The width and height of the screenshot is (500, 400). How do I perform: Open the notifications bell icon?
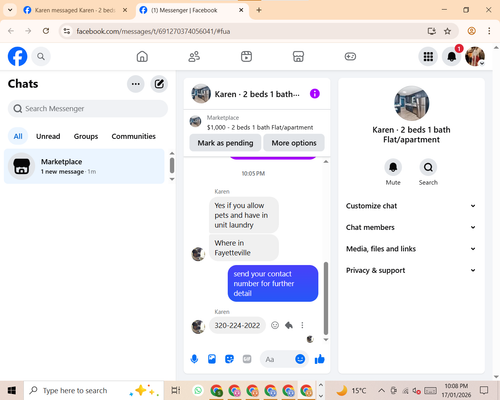click(x=451, y=57)
